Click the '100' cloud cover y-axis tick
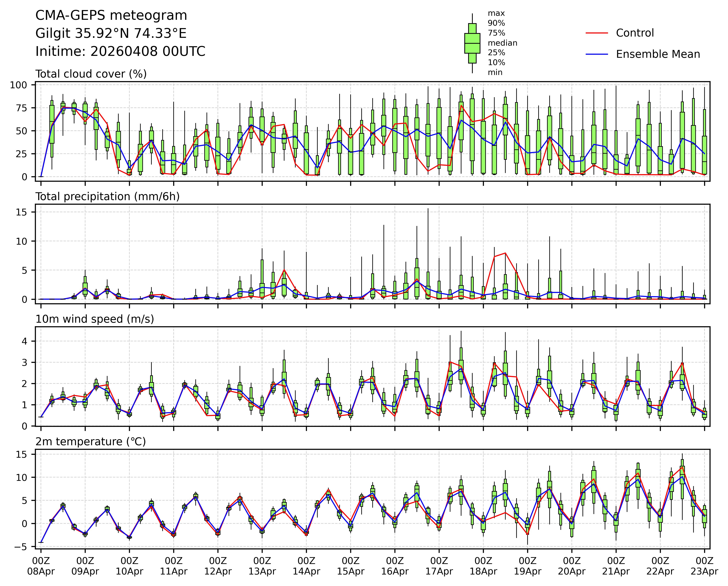The height and width of the screenshot is (586, 728). [x=18, y=85]
